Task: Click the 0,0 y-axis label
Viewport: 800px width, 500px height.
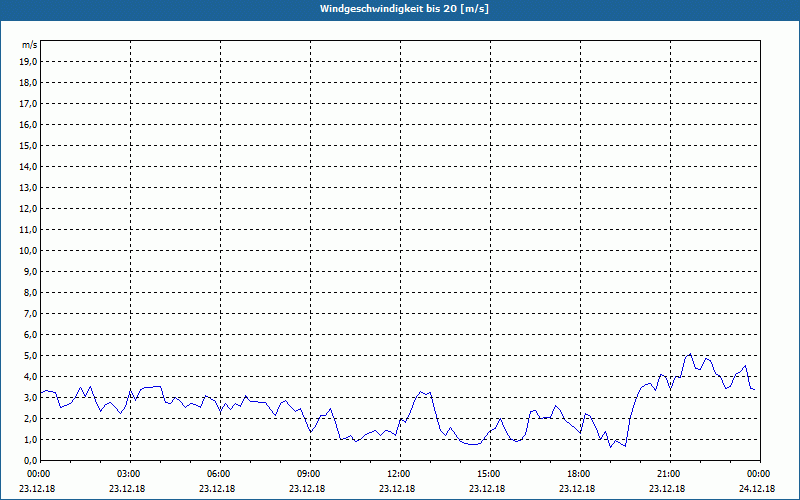Action: [x=30, y=461]
